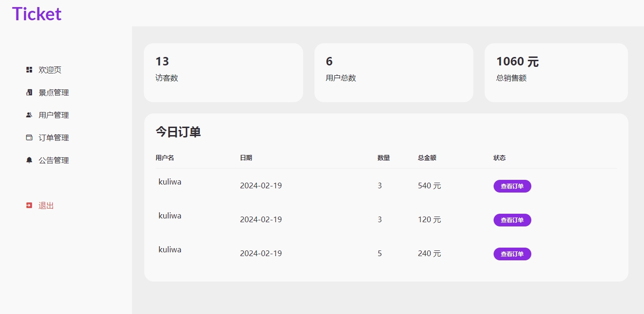644x314 pixels.
Task: Click the red logout arrow icon
Action: point(29,205)
